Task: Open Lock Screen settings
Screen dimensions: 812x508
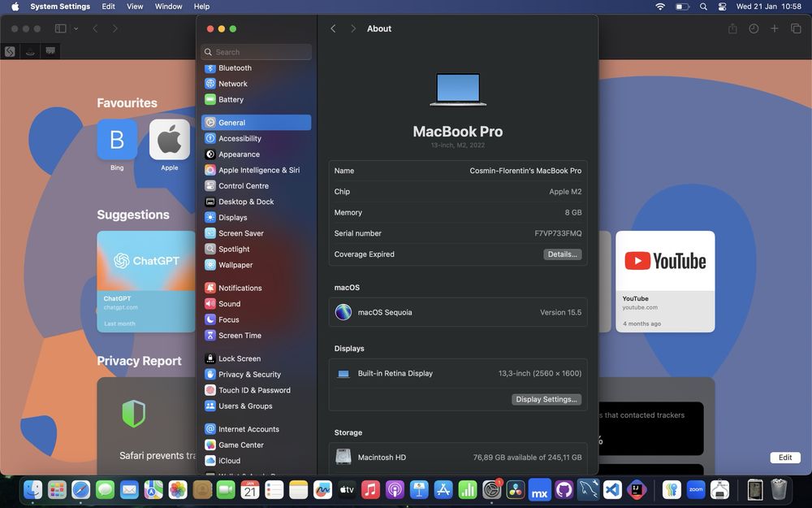Action: 256,358
